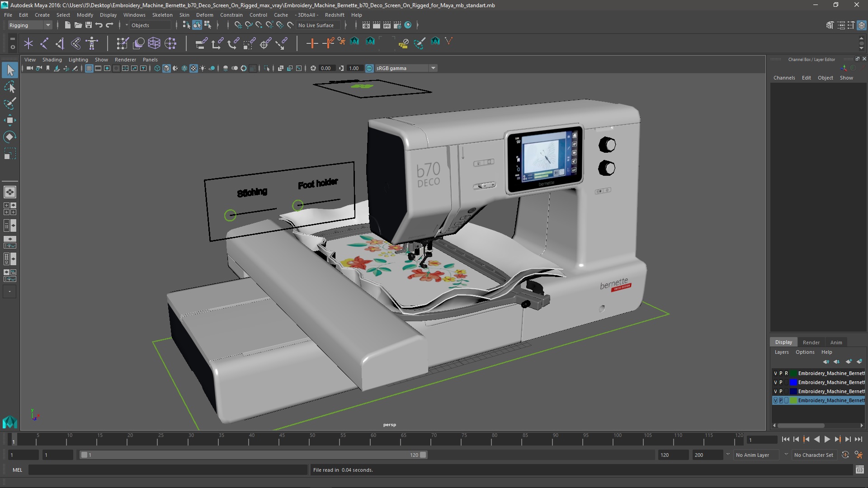The height and width of the screenshot is (488, 868).
Task: Select the Paint Selection tool in the toolbox
Action: tap(10, 103)
